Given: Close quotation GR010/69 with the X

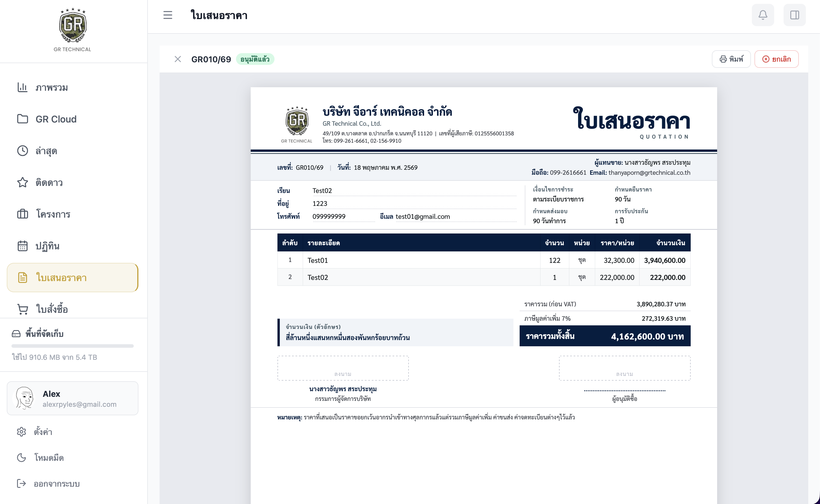Looking at the screenshot, I should pyautogui.click(x=178, y=59).
